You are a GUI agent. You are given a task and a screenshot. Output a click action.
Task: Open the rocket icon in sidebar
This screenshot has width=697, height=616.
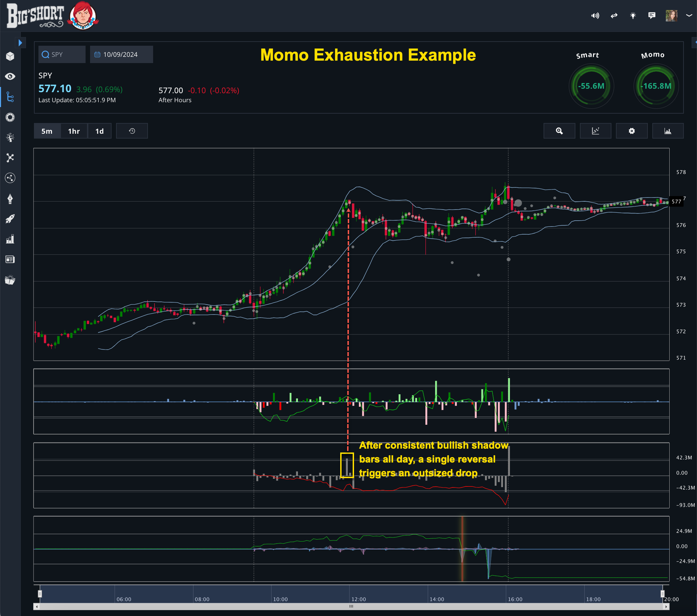[10, 219]
